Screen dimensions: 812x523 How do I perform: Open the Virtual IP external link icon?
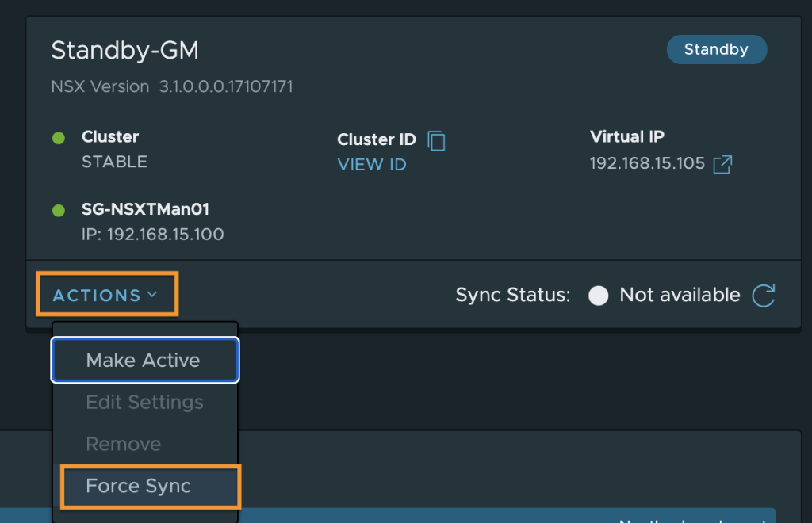point(722,165)
